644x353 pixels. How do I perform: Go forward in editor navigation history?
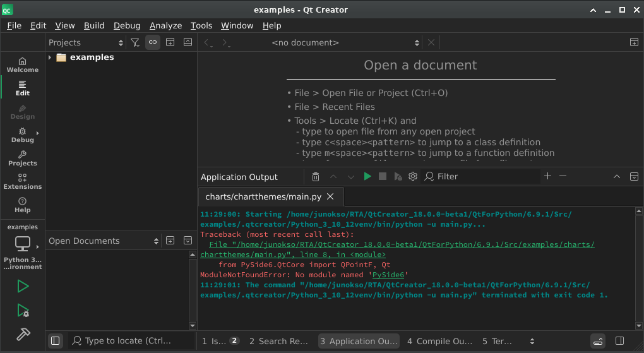[x=225, y=43]
